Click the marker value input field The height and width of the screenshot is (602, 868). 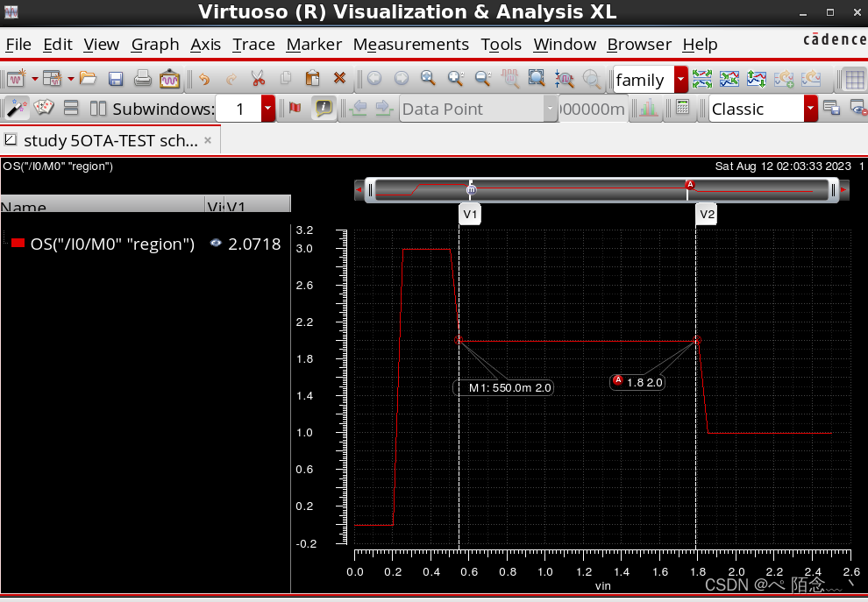pyautogui.click(x=593, y=109)
